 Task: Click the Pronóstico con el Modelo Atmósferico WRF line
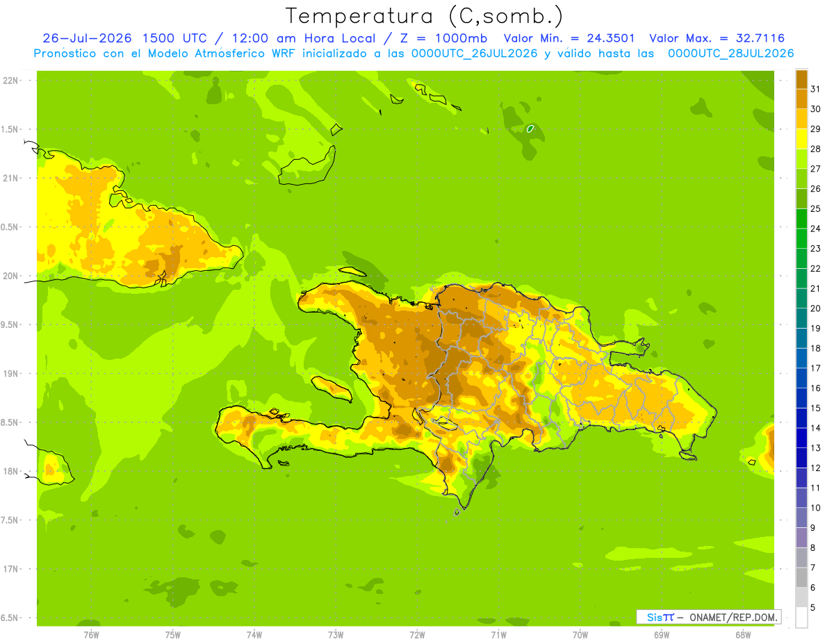414,53
